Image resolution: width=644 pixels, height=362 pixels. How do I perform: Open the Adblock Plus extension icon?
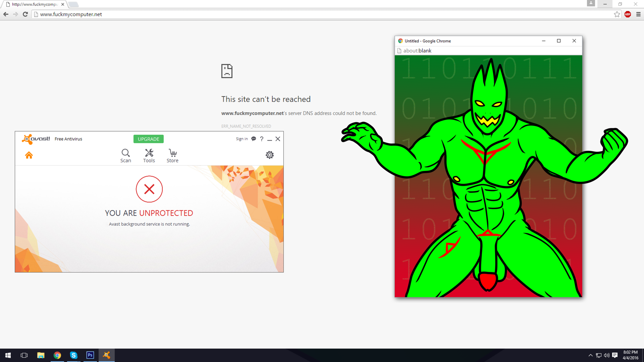click(x=628, y=14)
